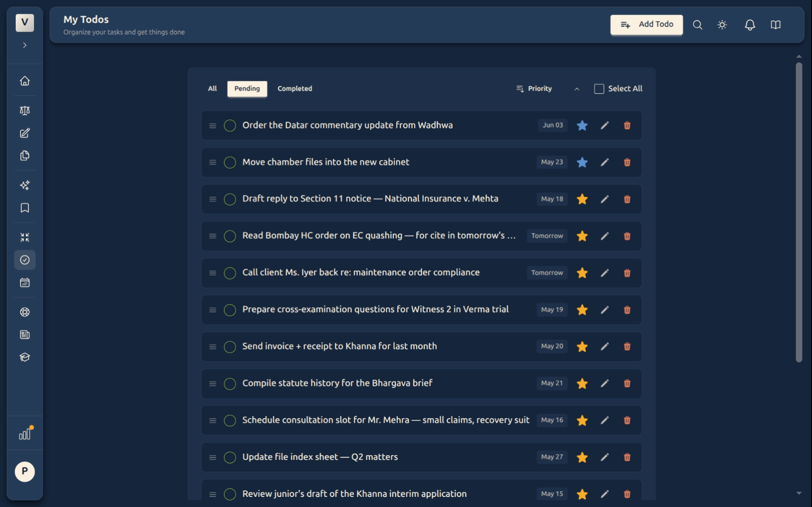Edit the Draft reply to Section 11 notice todo
The width and height of the screenshot is (812, 507).
tap(604, 199)
